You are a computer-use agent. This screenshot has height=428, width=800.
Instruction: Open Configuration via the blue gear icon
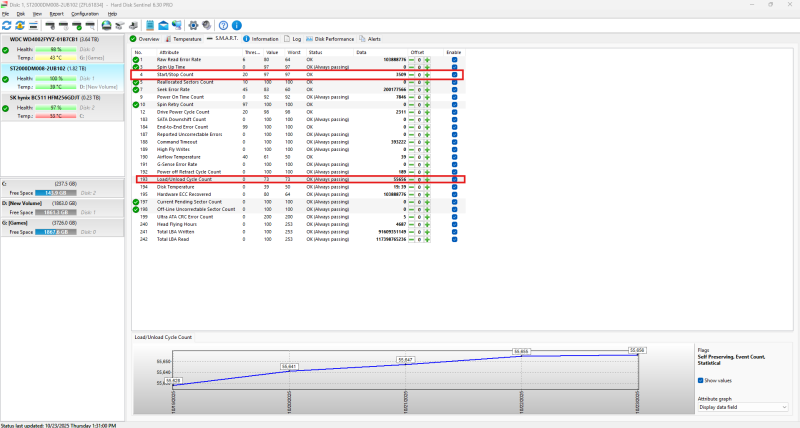click(x=193, y=25)
